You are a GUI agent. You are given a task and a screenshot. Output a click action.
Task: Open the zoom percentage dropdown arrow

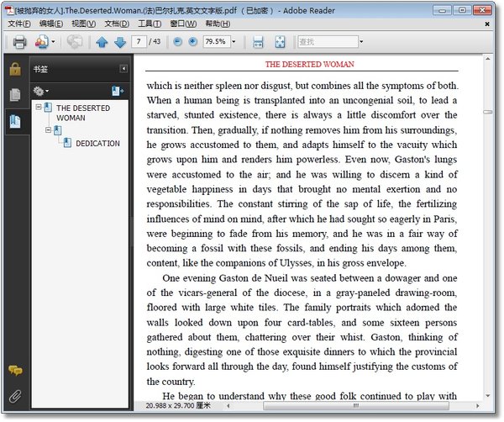tap(234, 41)
